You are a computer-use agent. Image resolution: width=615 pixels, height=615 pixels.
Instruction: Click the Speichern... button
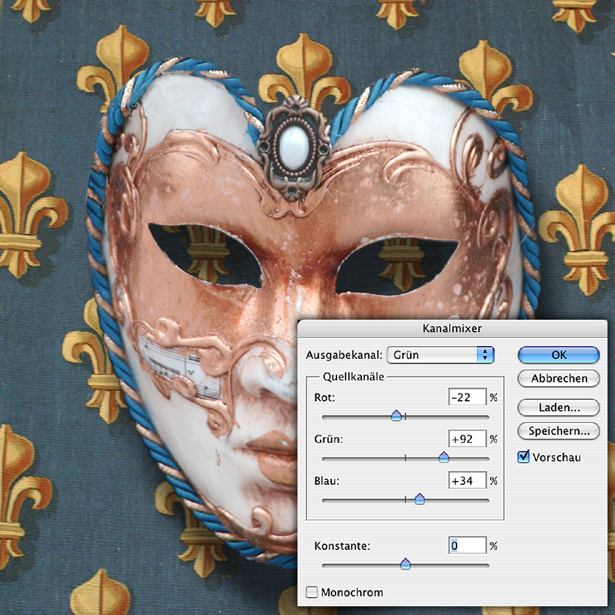coord(558,431)
